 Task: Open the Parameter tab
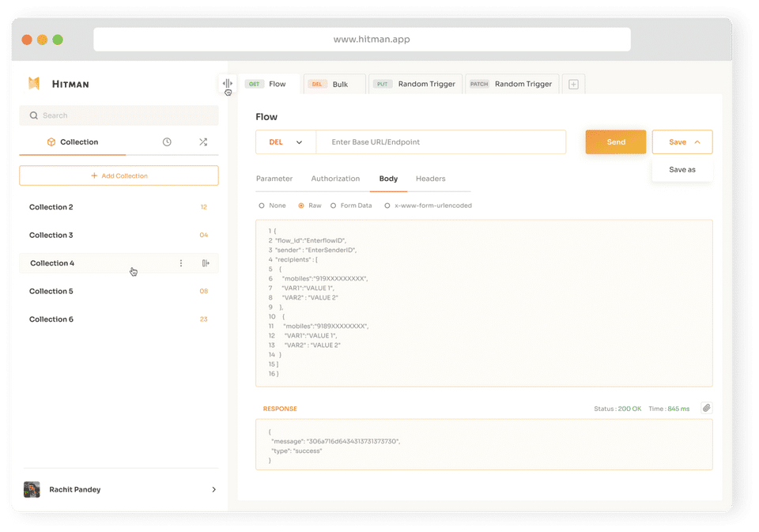coord(274,179)
